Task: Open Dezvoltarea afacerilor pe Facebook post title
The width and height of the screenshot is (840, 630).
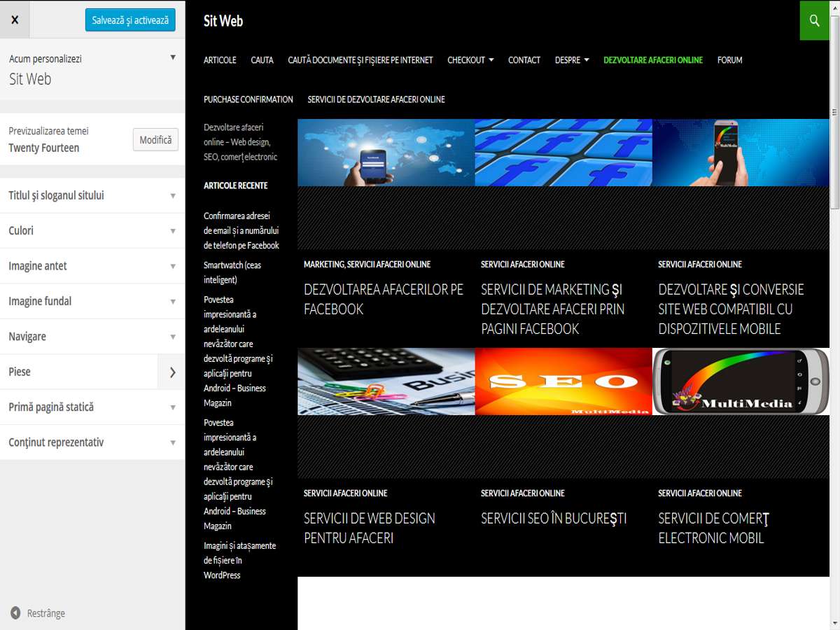Action: coord(384,299)
